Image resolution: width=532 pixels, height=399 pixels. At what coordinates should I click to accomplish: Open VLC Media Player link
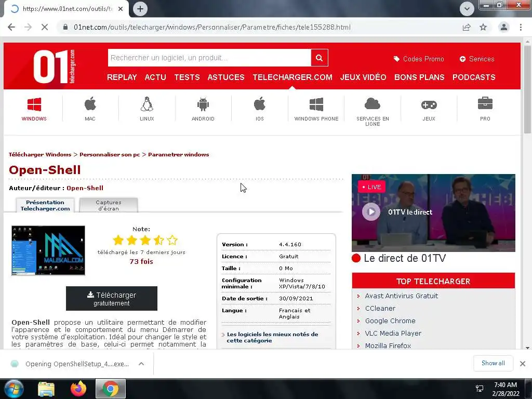[x=393, y=333]
